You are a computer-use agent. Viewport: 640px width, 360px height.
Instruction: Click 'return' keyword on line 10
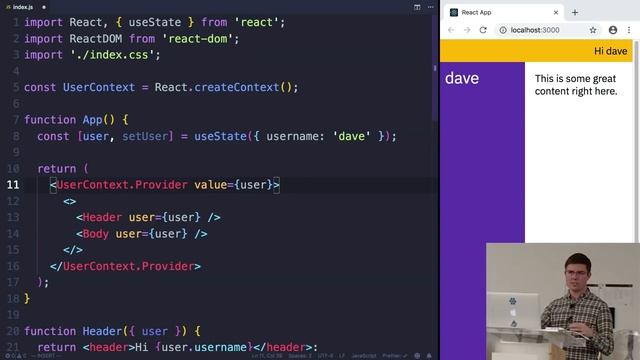pos(57,169)
